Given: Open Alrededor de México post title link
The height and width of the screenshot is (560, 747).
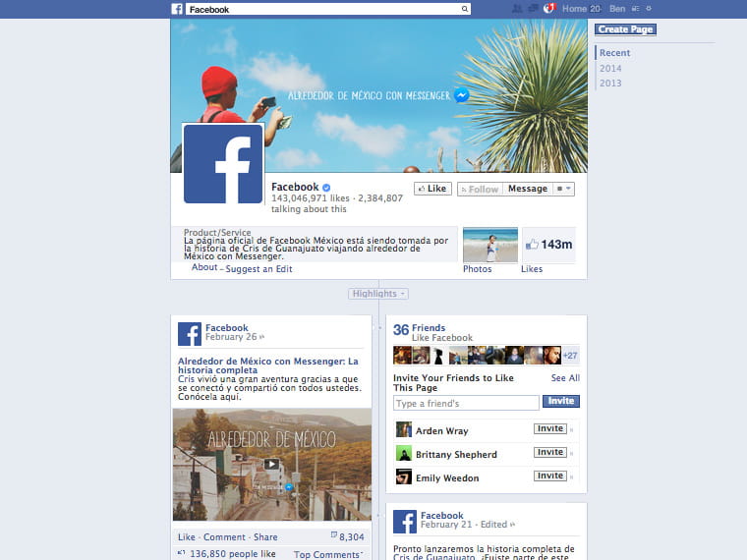Looking at the screenshot, I should pos(267,365).
